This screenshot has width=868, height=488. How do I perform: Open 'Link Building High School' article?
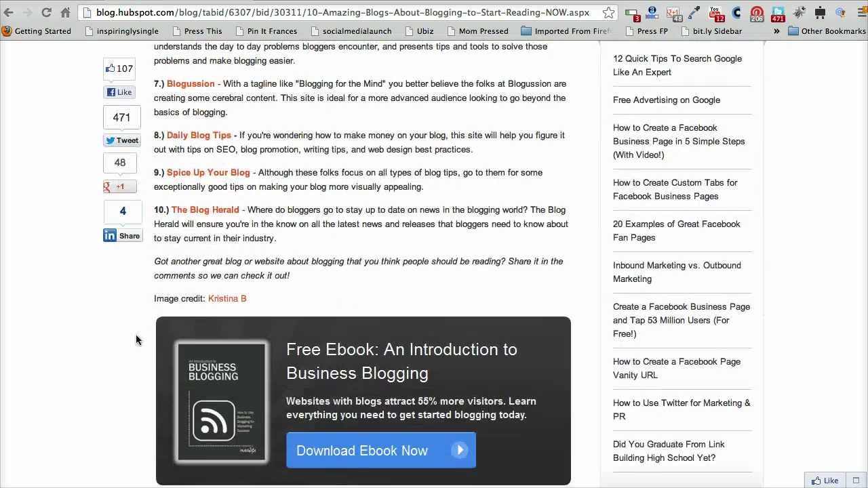[x=669, y=451]
